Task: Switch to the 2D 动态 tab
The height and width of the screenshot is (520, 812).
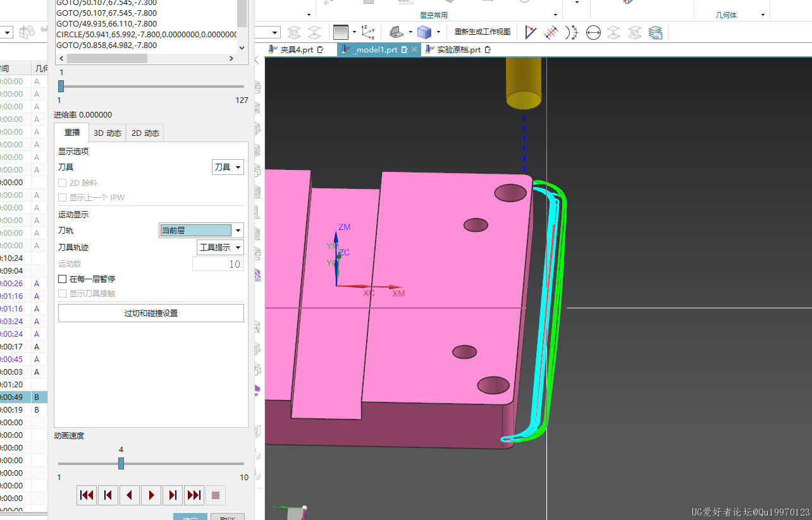Action: coord(145,133)
